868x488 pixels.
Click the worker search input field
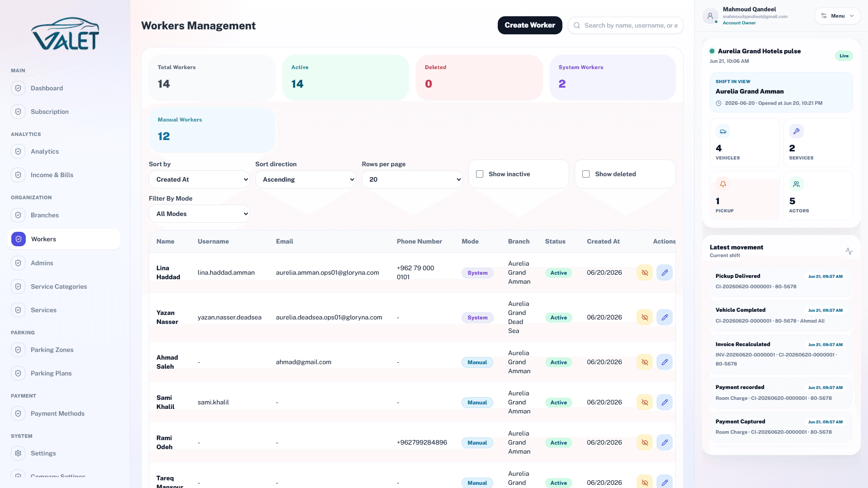click(x=626, y=25)
